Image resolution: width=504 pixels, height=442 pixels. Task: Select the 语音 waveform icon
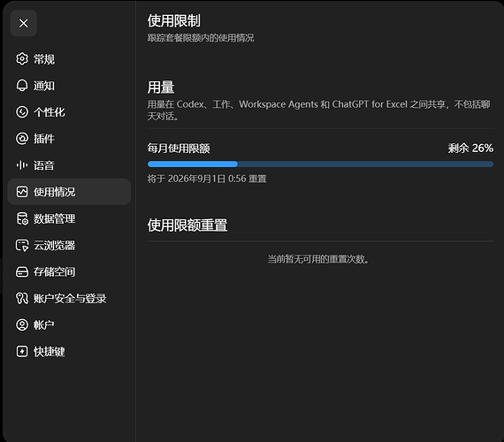pos(22,165)
